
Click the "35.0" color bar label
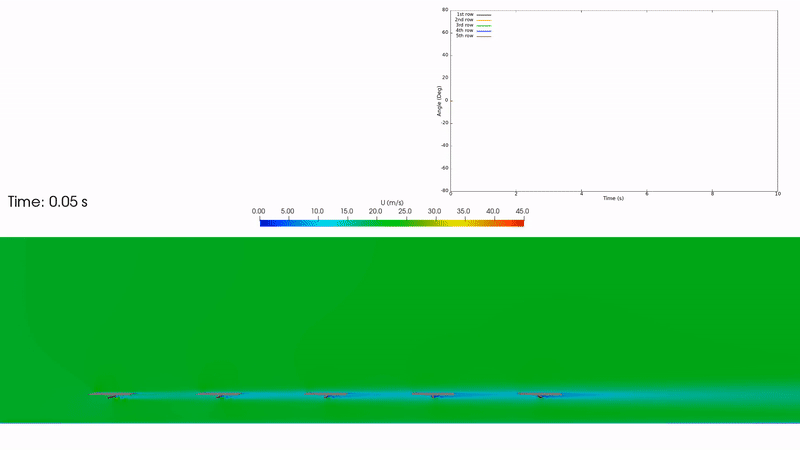pos(463,211)
